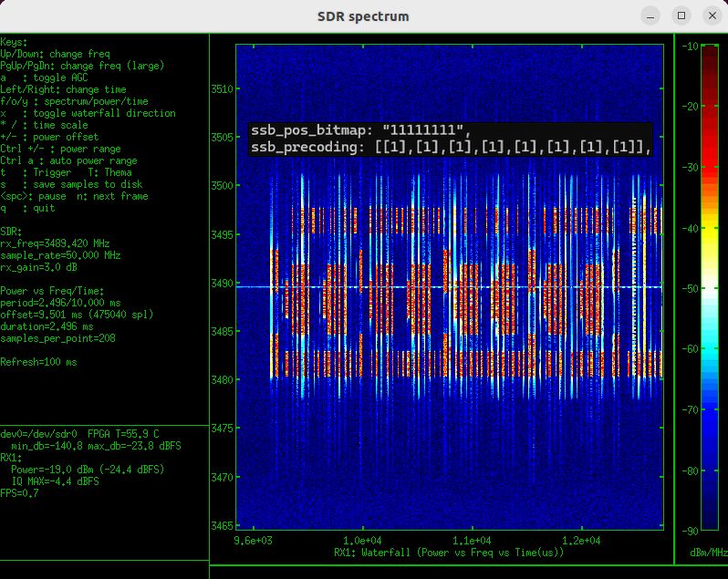Image resolution: width=728 pixels, height=579 pixels.
Task: Click the 3465 frequency axis label
Action: [x=222, y=525]
